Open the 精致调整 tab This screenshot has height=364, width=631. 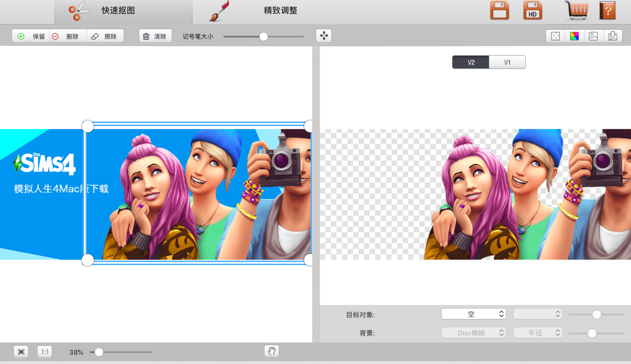pyautogui.click(x=280, y=10)
